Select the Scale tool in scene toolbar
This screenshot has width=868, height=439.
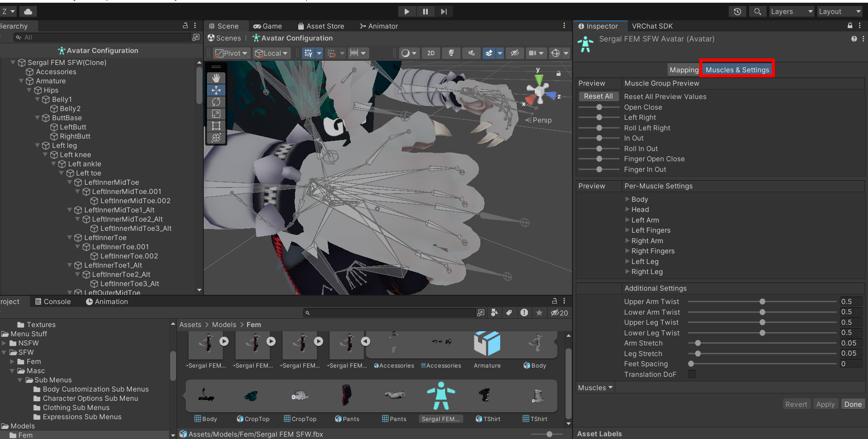tap(216, 114)
